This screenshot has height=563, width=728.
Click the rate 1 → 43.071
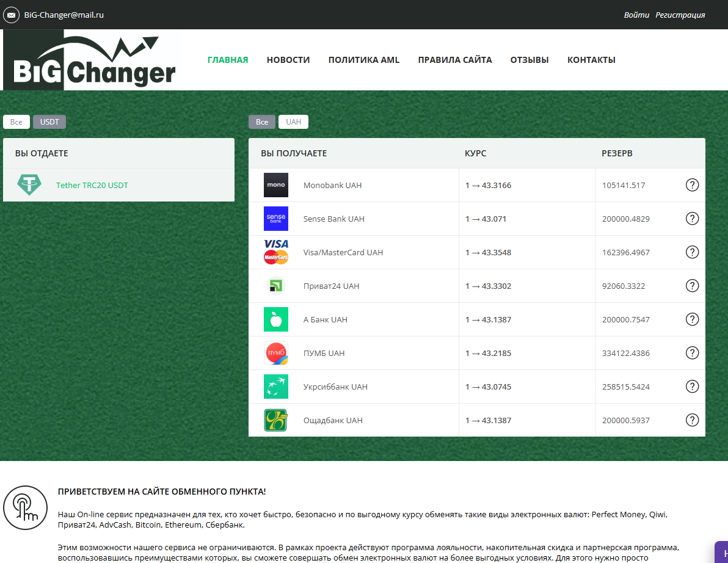(x=486, y=219)
